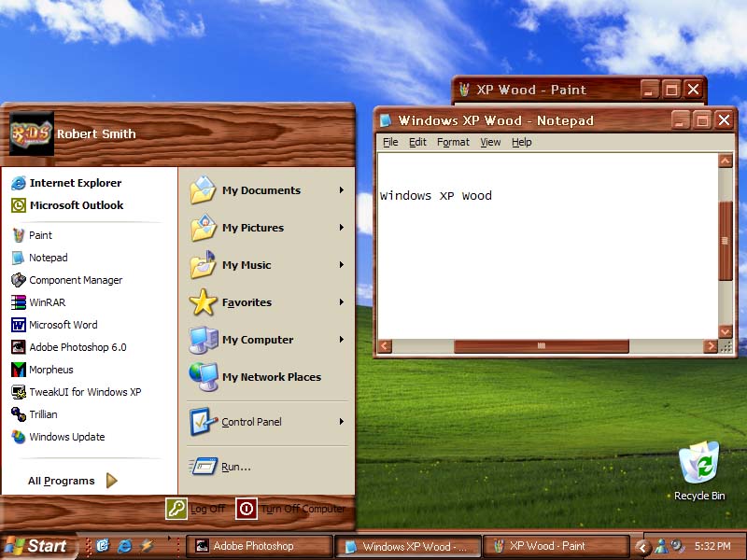Open Paint from the Start menu list
This screenshot has height=560, width=747.
(32, 235)
